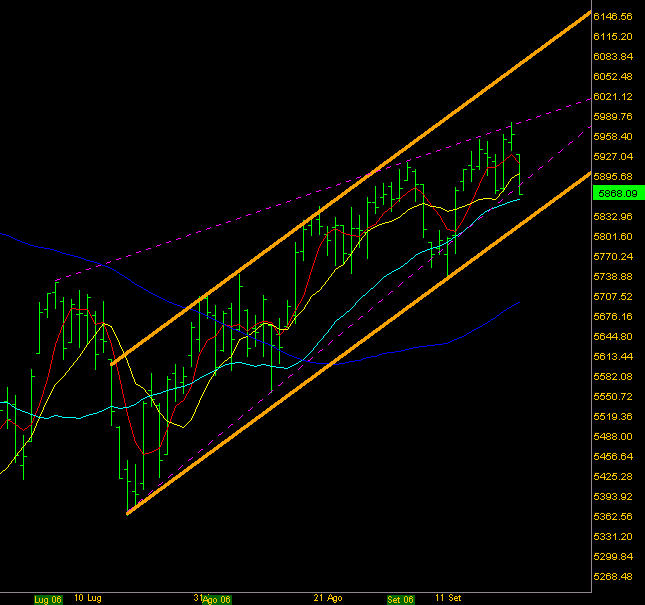The width and height of the screenshot is (645, 605).
Task: Click the 6083.84 price level
Action: pyautogui.click(x=613, y=56)
